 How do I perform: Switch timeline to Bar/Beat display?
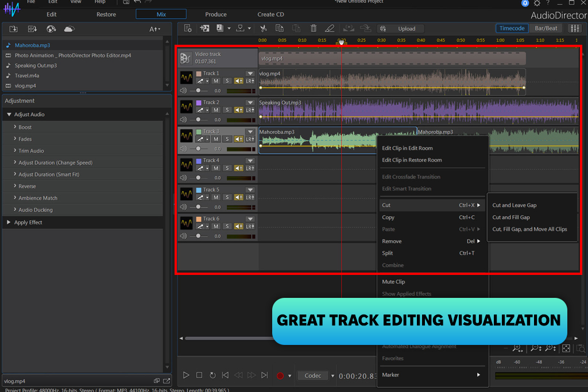[x=546, y=28]
